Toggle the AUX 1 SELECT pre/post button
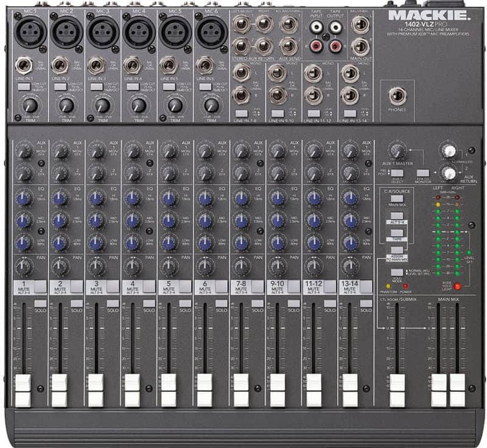The image size is (487, 448). tap(397, 173)
